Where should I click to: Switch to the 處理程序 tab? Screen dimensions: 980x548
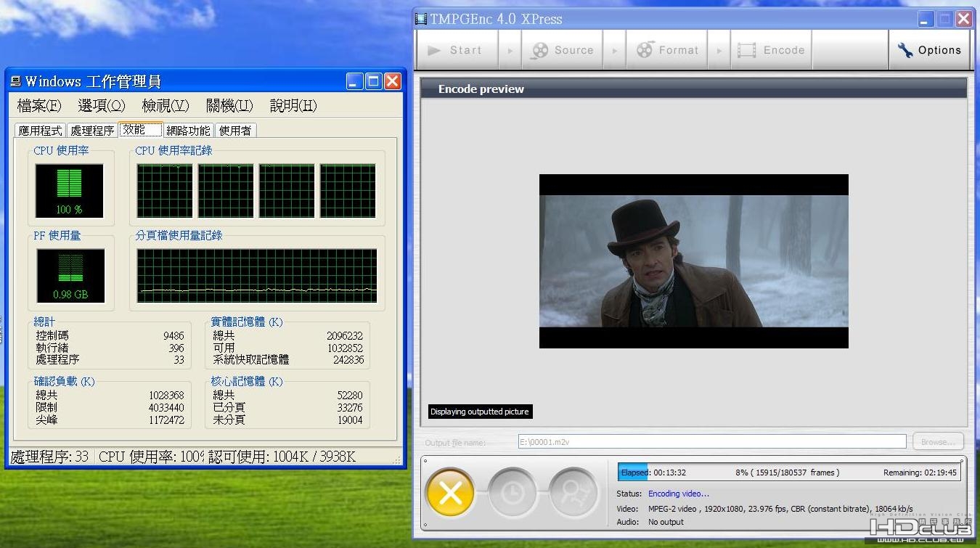coord(92,131)
